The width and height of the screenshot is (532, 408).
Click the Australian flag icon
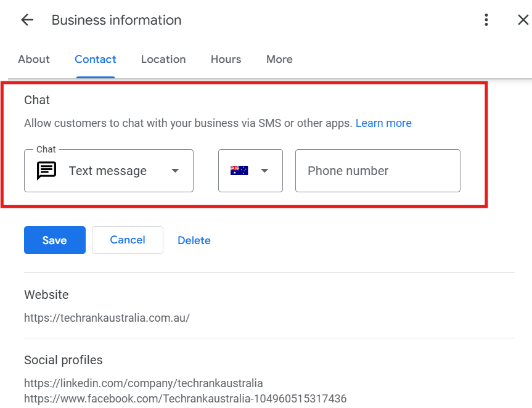(x=239, y=171)
